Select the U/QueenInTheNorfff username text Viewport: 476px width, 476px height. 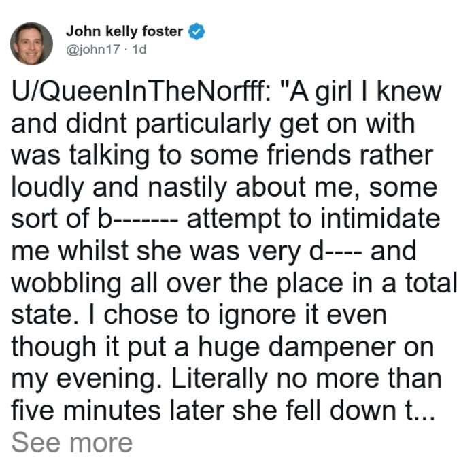(x=141, y=92)
